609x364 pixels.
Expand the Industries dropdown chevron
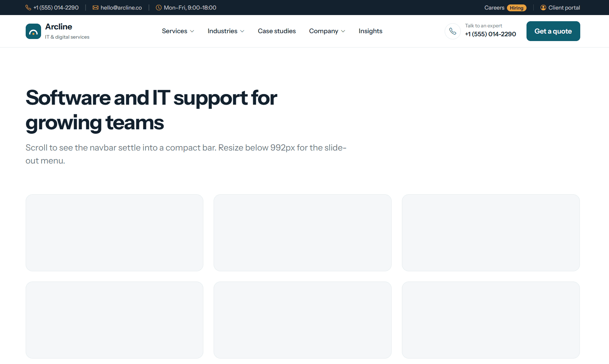[242, 31]
